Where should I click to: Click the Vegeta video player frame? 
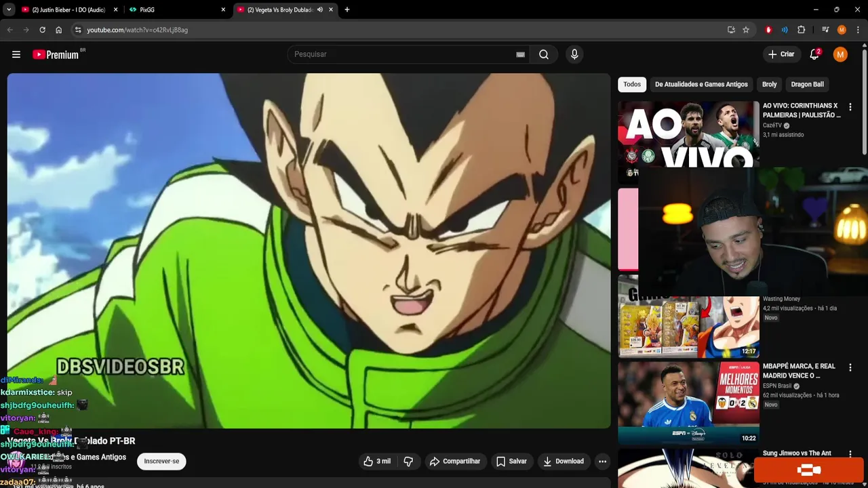pyautogui.click(x=309, y=251)
